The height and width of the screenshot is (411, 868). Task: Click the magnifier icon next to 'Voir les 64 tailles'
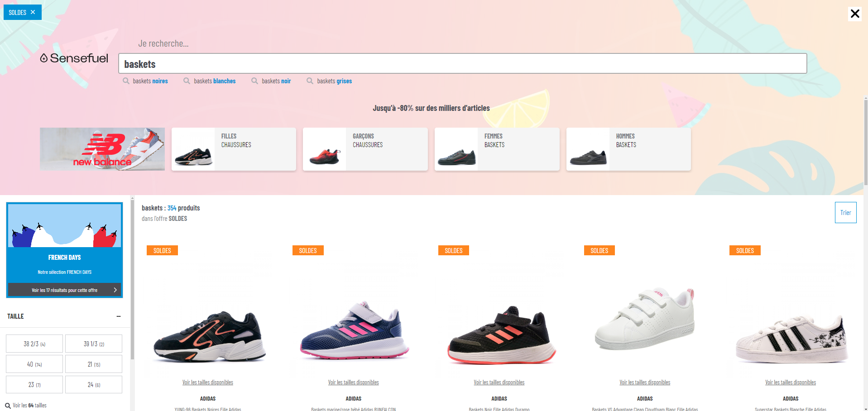(x=8, y=406)
